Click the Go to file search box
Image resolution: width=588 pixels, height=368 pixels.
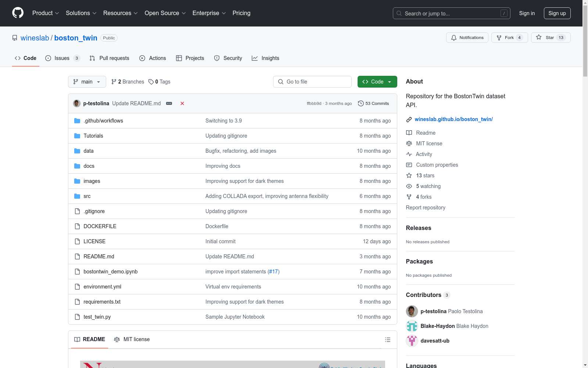pyautogui.click(x=312, y=82)
